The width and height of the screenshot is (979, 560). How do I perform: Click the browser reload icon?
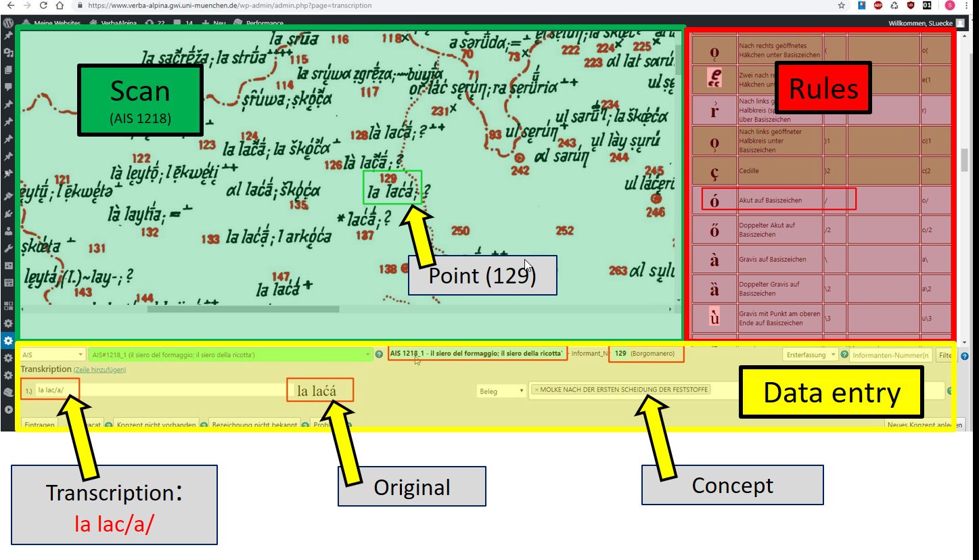[x=43, y=5]
